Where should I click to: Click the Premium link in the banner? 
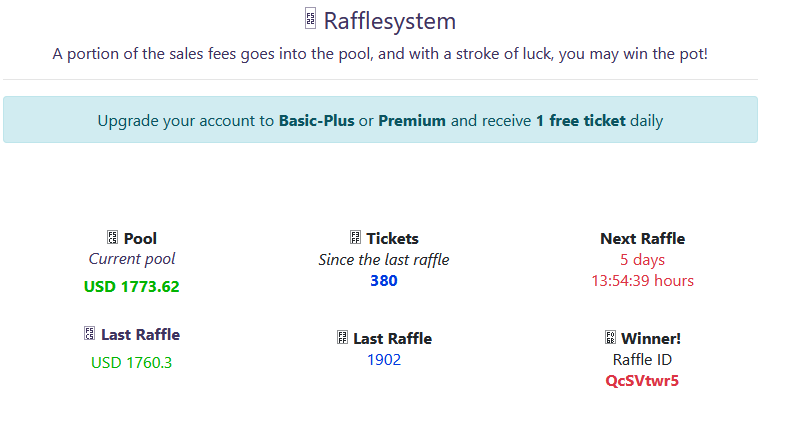412,121
